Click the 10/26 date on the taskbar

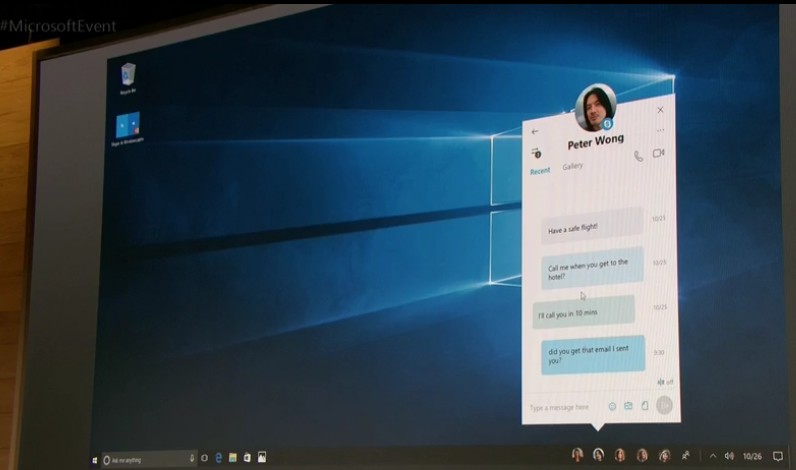(752, 456)
